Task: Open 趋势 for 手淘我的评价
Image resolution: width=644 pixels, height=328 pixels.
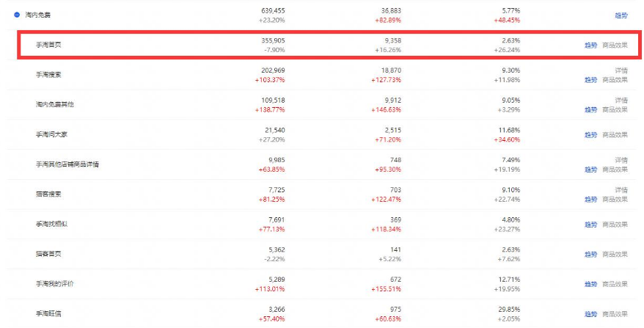Action: 590,284
